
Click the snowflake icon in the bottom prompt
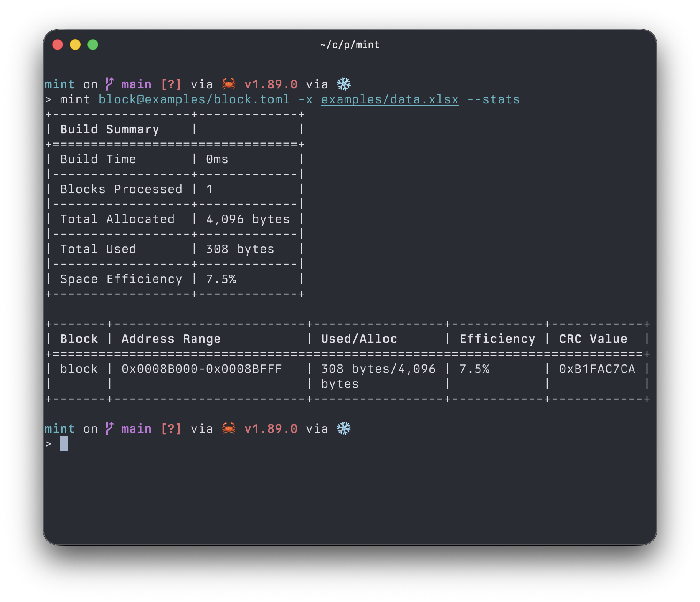click(343, 428)
